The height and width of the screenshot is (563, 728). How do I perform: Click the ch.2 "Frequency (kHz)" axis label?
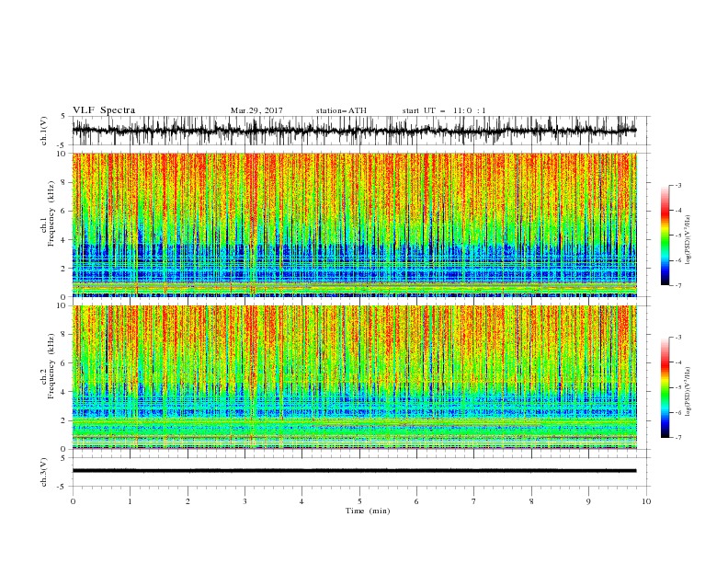51,366
